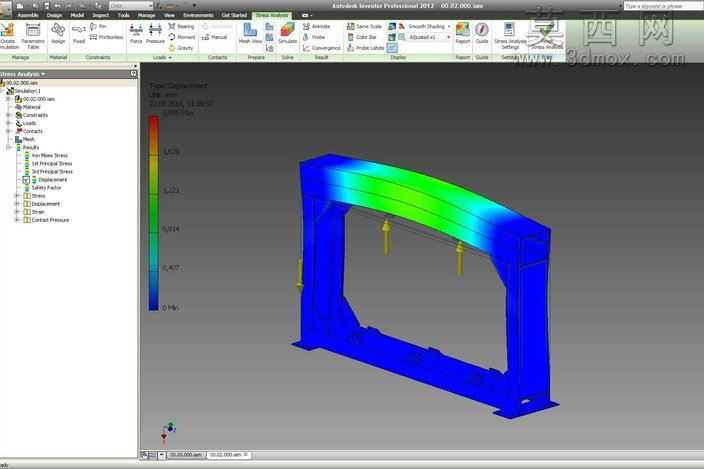Run the Simulate command
704x469 pixels.
click(x=287, y=34)
